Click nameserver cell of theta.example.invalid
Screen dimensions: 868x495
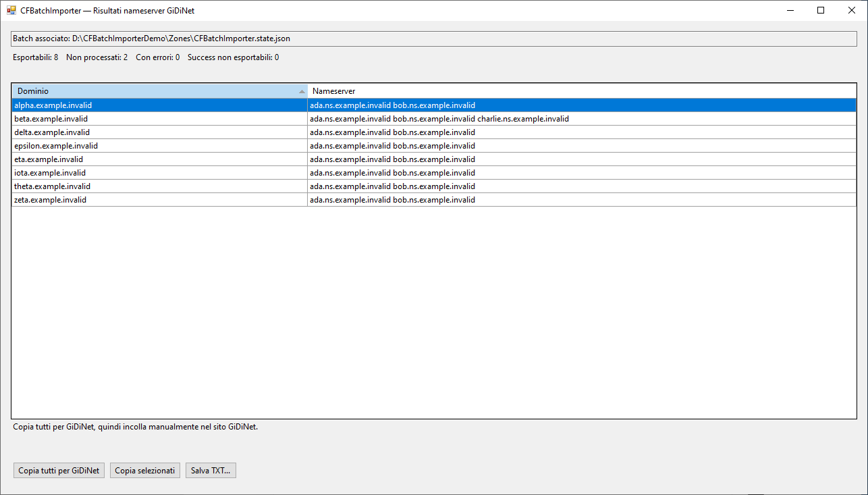tap(582, 186)
